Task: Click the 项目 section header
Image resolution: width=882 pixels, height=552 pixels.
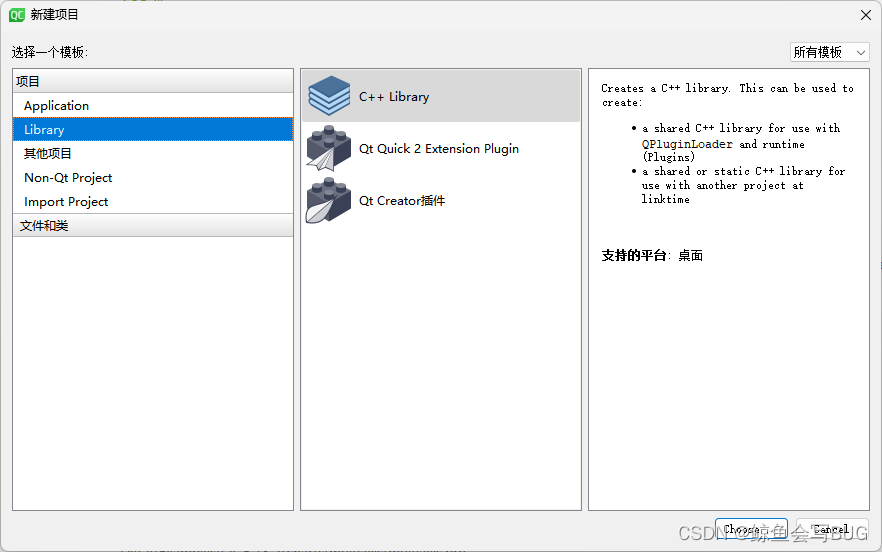Action: [x=153, y=82]
